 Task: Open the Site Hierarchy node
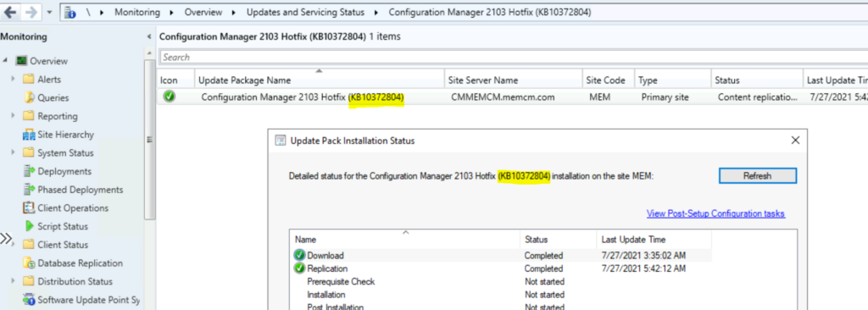coord(65,135)
